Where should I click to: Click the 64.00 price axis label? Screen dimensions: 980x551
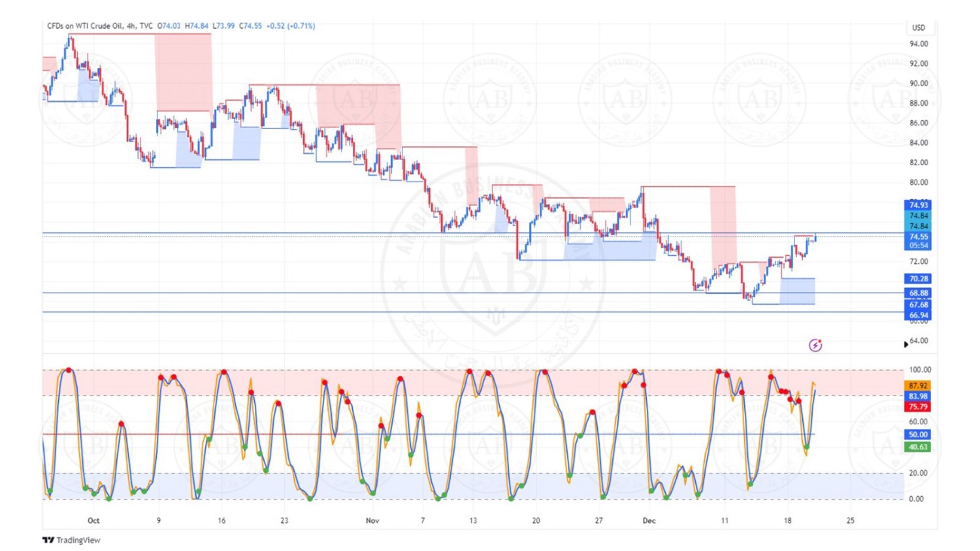919,341
